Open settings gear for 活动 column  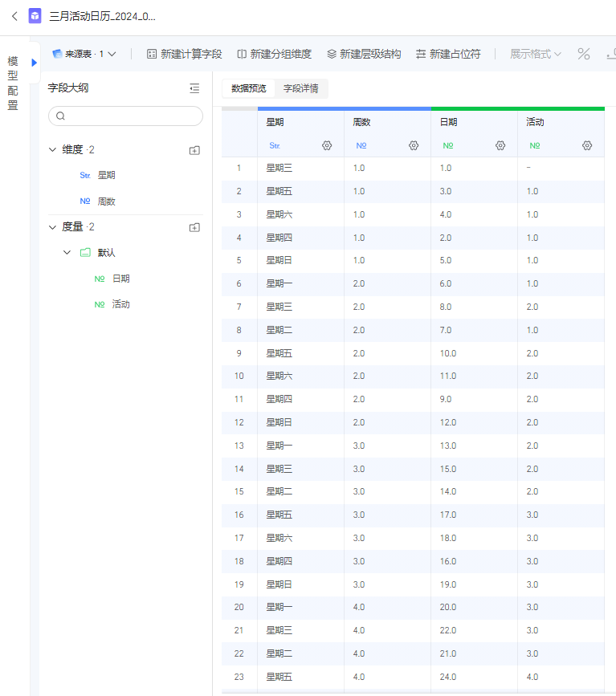587,145
